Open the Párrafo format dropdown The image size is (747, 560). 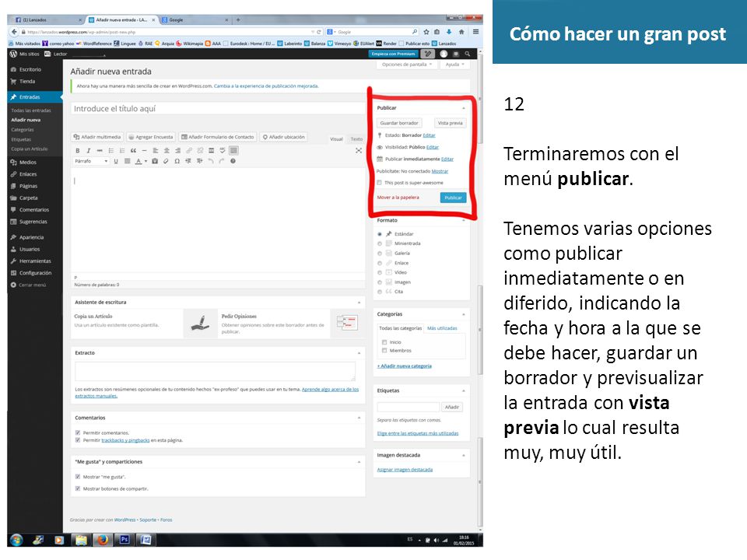pyautogui.click(x=92, y=162)
